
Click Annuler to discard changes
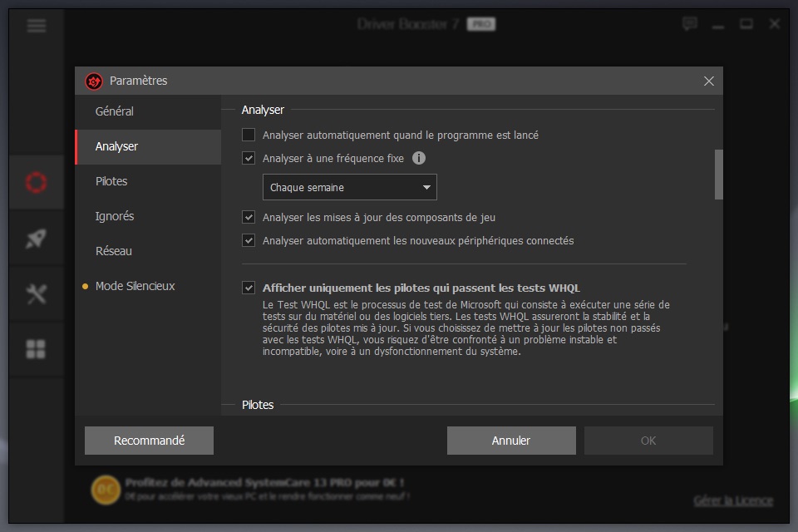pos(511,441)
